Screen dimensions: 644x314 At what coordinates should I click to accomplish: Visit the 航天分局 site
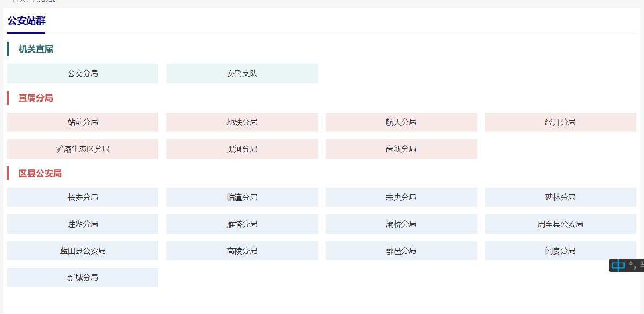[401, 122]
